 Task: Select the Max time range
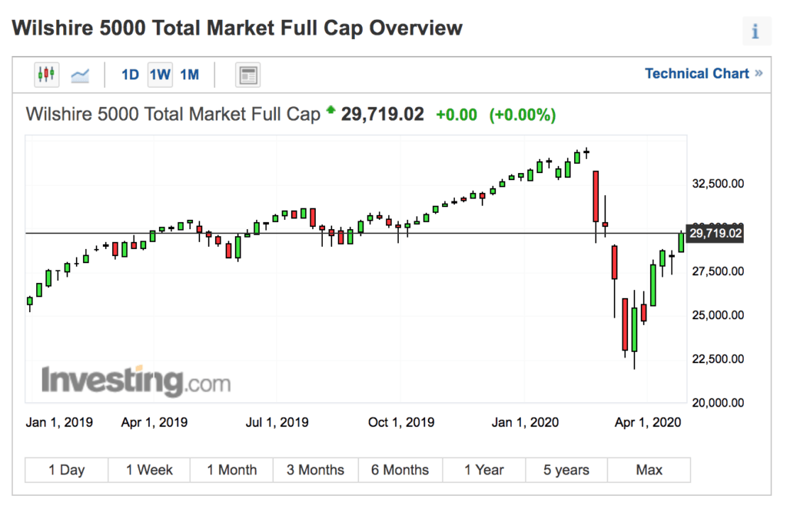point(649,469)
